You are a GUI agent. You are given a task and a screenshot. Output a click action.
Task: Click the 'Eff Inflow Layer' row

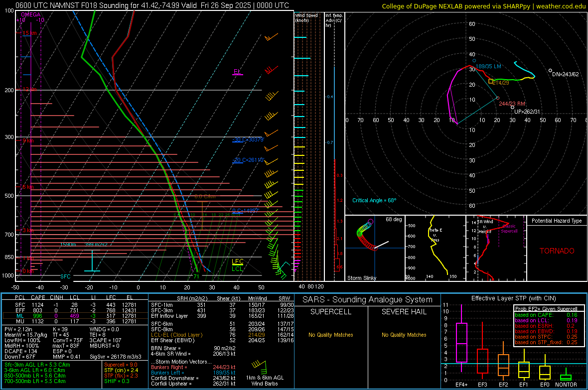[x=222, y=316]
